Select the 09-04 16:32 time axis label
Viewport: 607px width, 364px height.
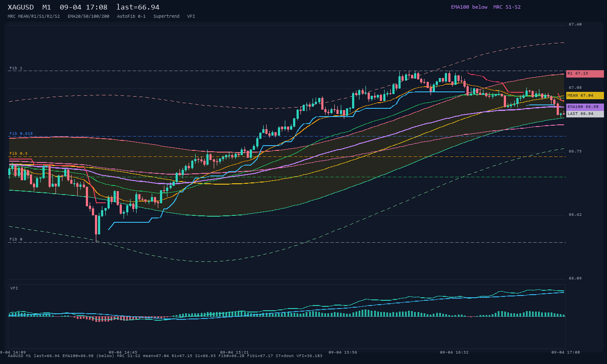[x=454, y=352]
